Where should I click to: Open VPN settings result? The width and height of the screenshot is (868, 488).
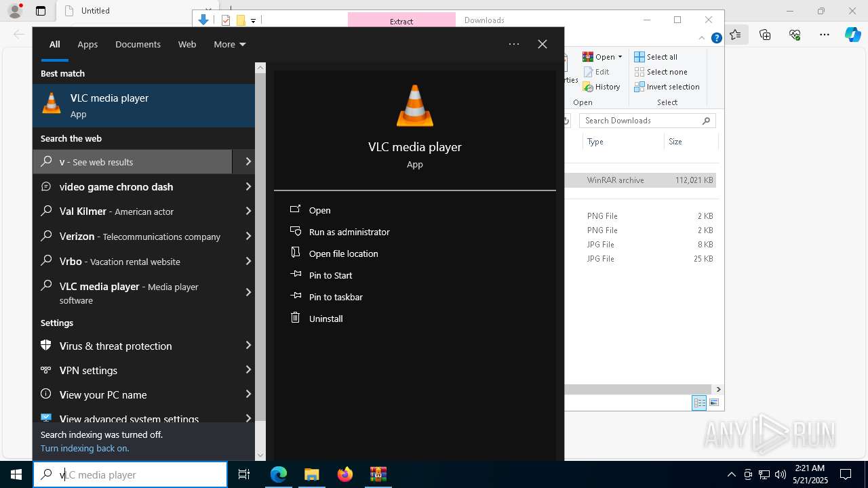133,370
